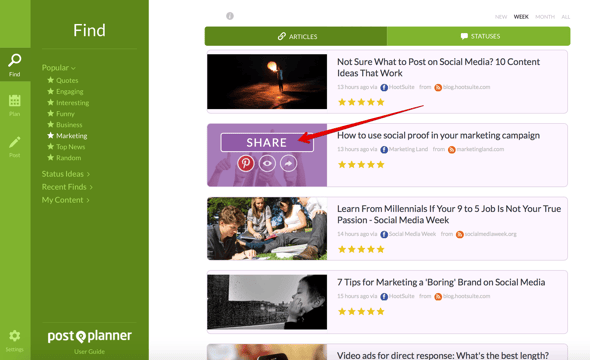Image resolution: width=590 pixels, height=360 pixels.
Task: Select the Interesting category
Action: pyautogui.click(x=68, y=102)
